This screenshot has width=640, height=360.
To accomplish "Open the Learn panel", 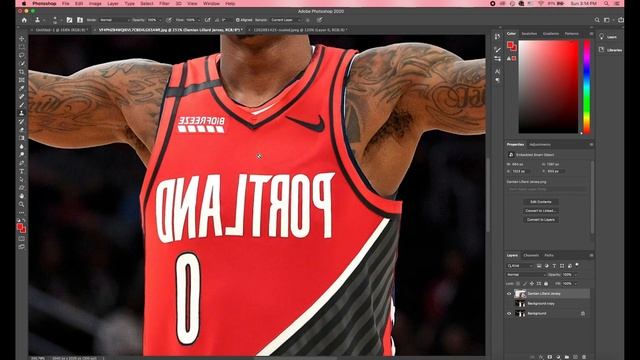I will pyautogui.click(x=608, y=37).
